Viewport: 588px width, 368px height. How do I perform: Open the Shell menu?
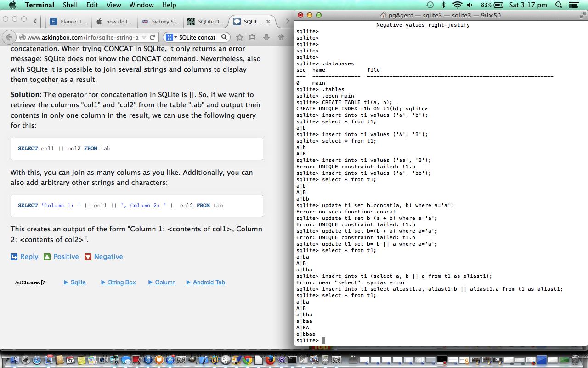tap(70, 5)
